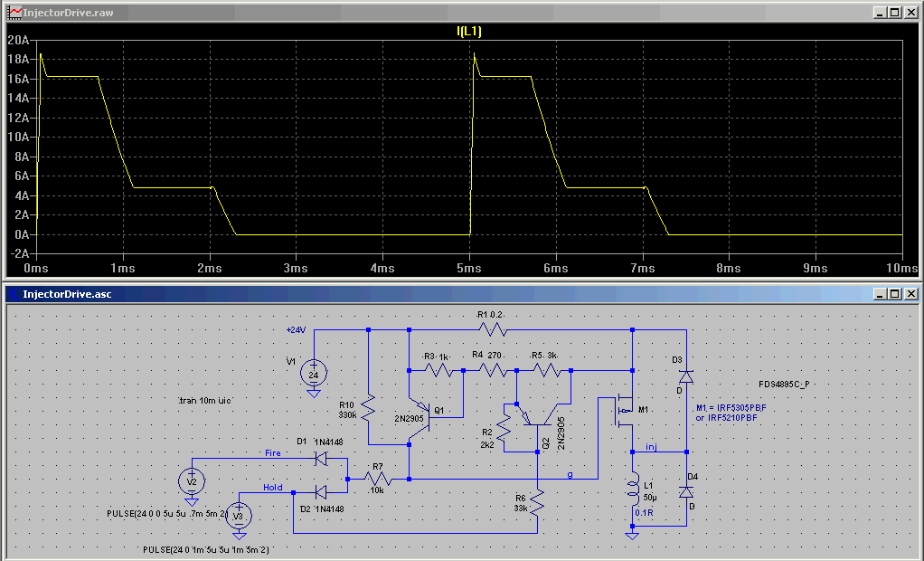This screenshot has height=561, width=924.
Task: Select the L1 inductor symbol
Action: pyautogui.click(x=634, y=489)
